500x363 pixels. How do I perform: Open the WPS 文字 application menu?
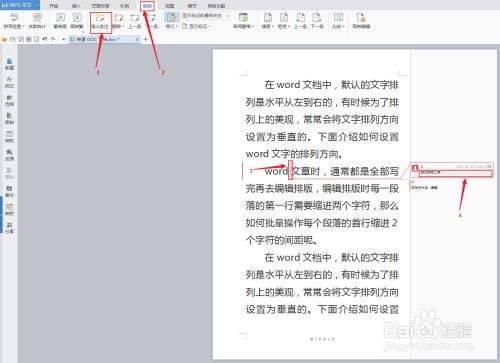(x=19, y=5)
